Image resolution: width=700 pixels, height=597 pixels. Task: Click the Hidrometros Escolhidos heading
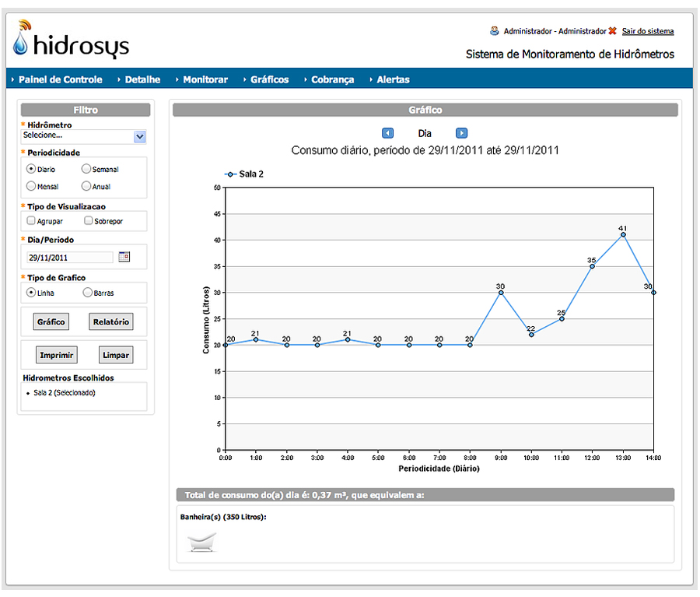tap(68, 378)
